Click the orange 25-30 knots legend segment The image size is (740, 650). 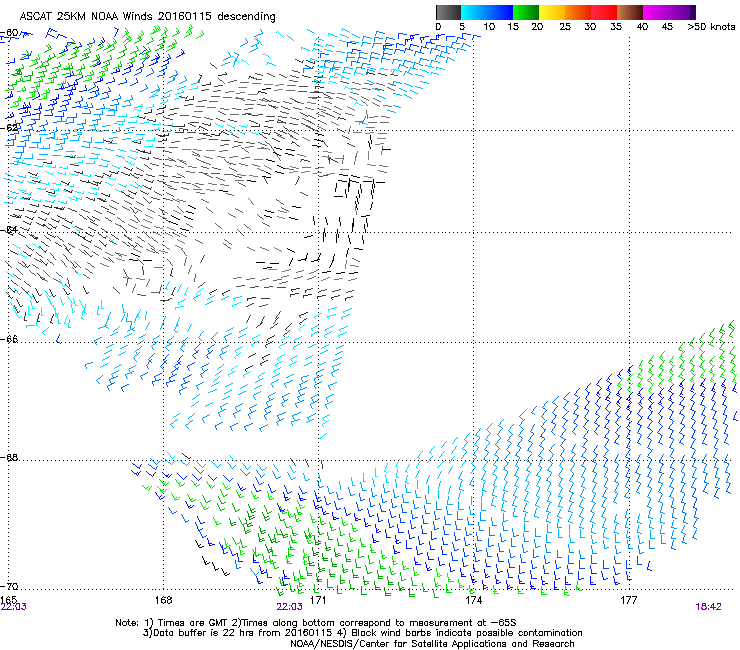pyautogui.click(x=578, y=12)
